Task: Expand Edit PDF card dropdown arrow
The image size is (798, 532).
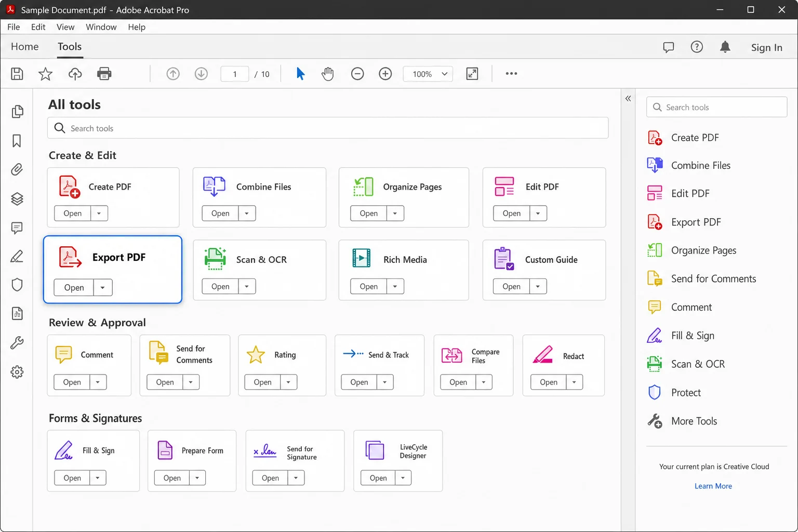Action: (x=538, y=214)
